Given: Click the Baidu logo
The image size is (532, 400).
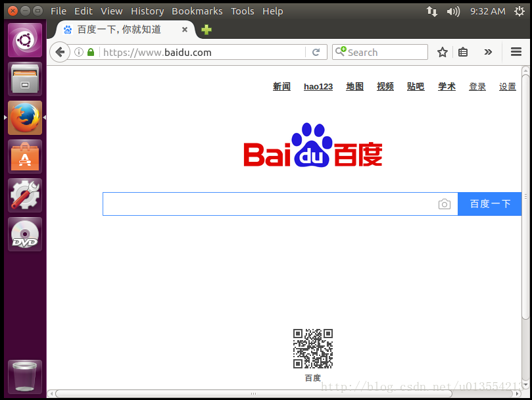Looking at the screenshot, I should pyautogui.click(x=313, y=145).
